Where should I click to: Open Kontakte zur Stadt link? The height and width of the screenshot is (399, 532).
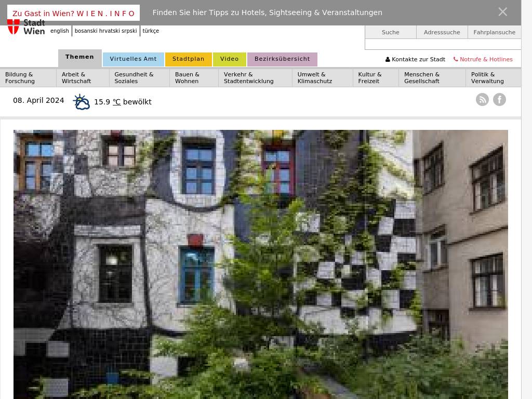point(415,59)
